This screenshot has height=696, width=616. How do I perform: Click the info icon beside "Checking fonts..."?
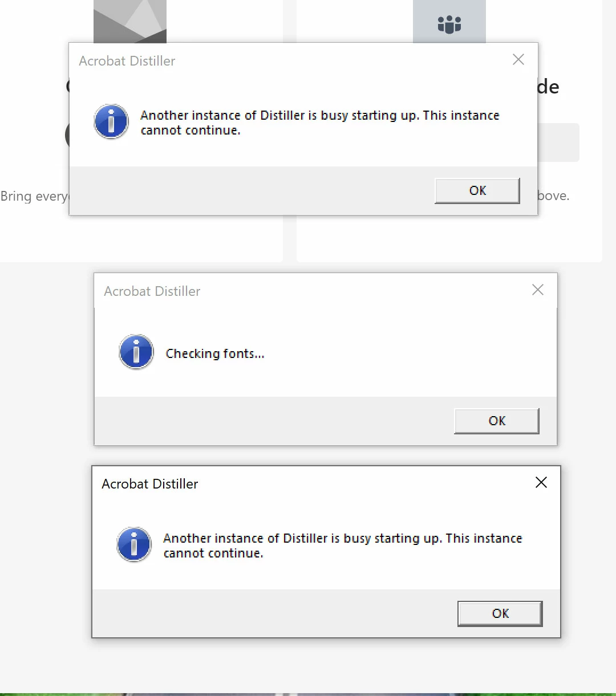[x=136, y=352]
